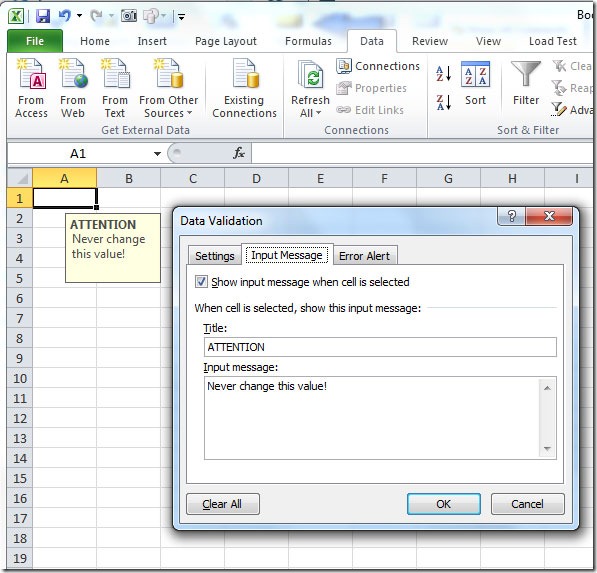
Task: Select column G header
Action: [x=449, y=178]
